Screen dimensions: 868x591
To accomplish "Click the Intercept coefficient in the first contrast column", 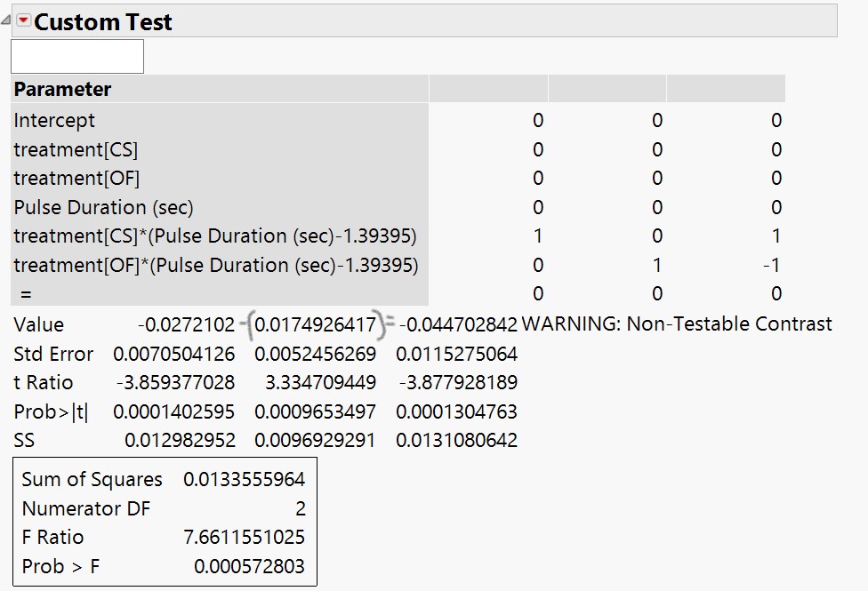I will 538,121.
